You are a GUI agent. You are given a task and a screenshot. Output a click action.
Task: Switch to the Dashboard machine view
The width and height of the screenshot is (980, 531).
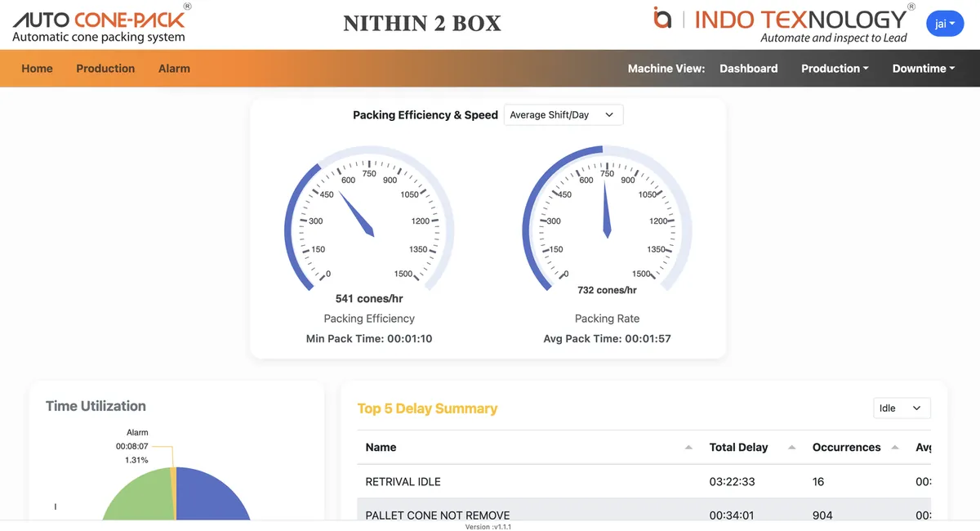click(748, 69)
